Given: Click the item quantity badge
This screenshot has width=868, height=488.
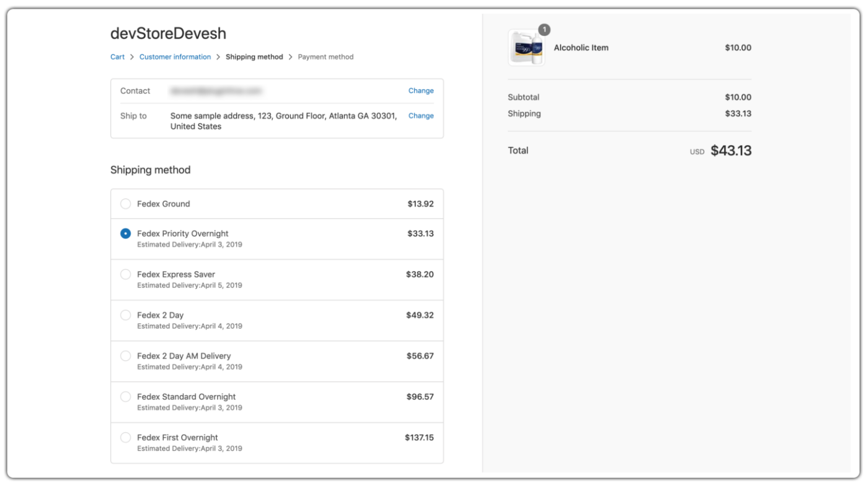Looking at the screenshot, I should pos(544,30).
